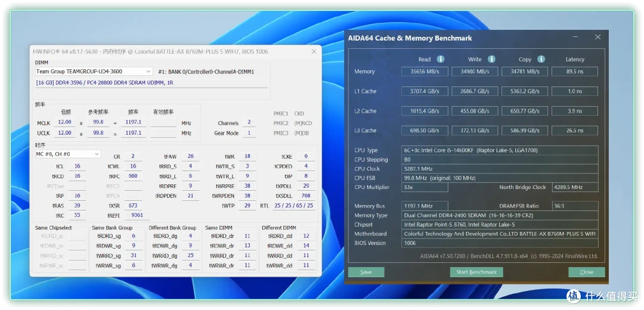Click the tRAS value 39

(x=77, y=206)
